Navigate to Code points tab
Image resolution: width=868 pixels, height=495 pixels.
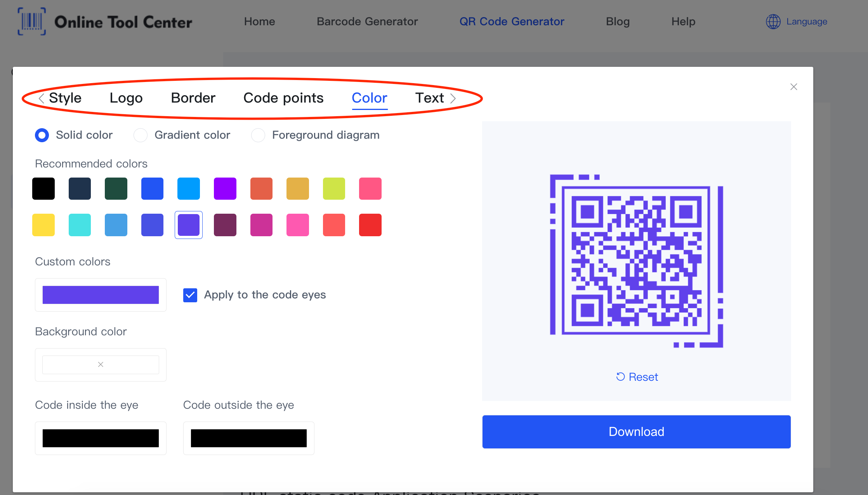[x=283, y=98]
